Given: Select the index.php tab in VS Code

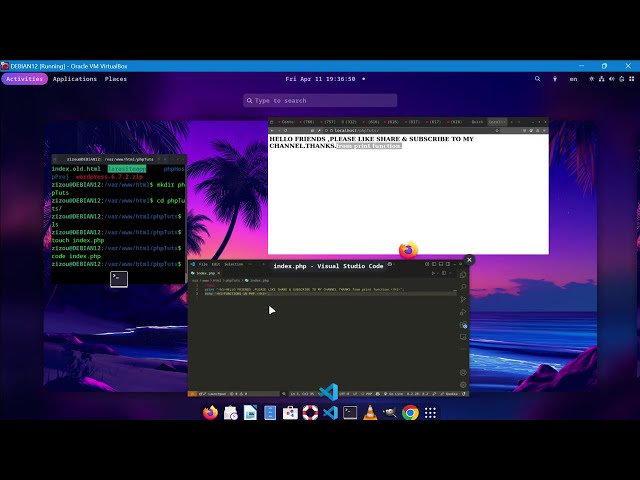Looking at the screenshot, I should coord(206,273).
